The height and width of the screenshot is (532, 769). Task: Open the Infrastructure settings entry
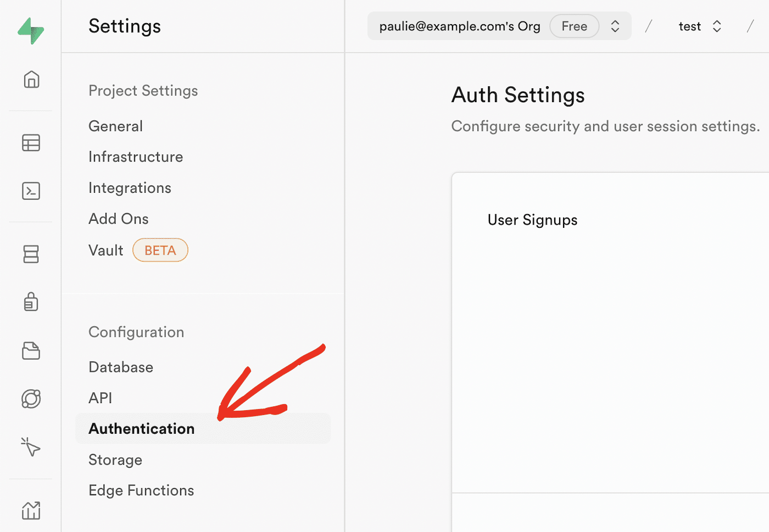coord(135,156)
